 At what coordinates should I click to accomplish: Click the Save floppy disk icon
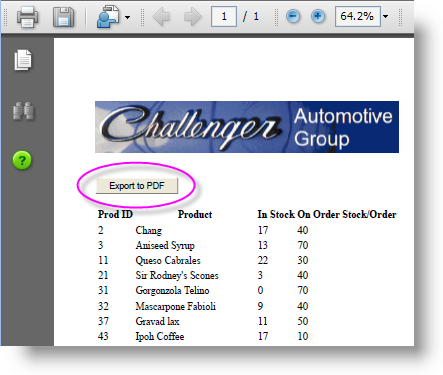tap(63, 17)
